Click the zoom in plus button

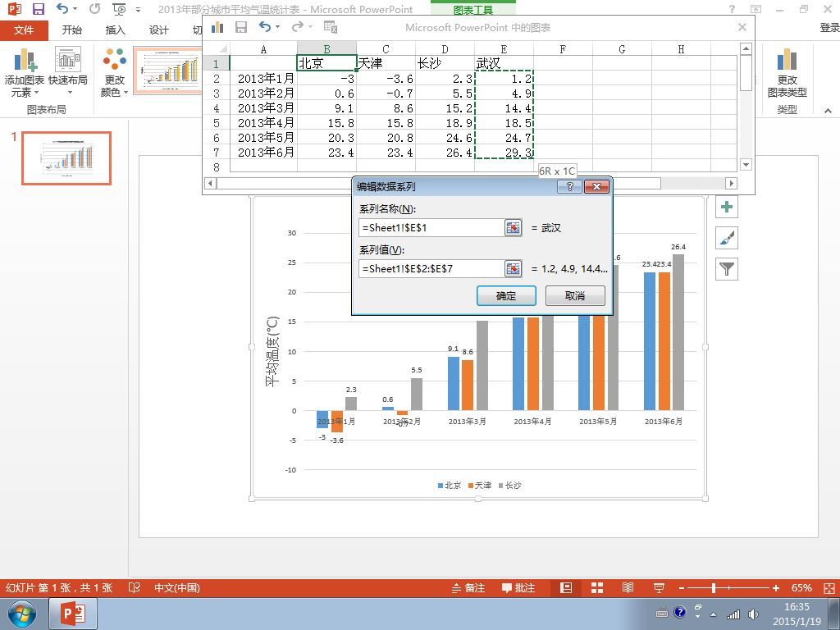pos(776,588)
